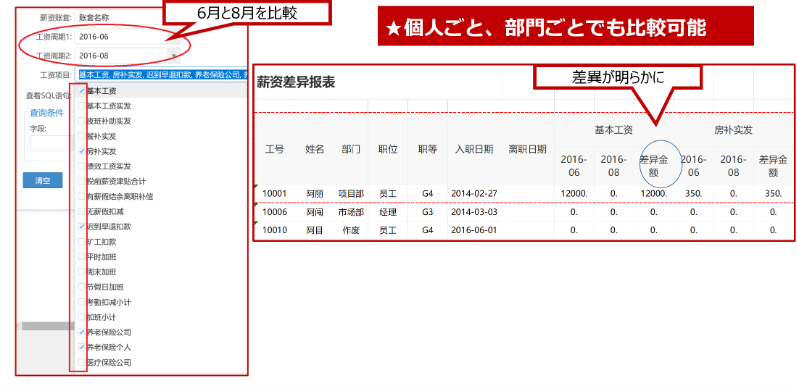Uncheck the 迟到早退扣款 checkbox
The width and height of the screenshot is (797, 390).
click(81, 226)
